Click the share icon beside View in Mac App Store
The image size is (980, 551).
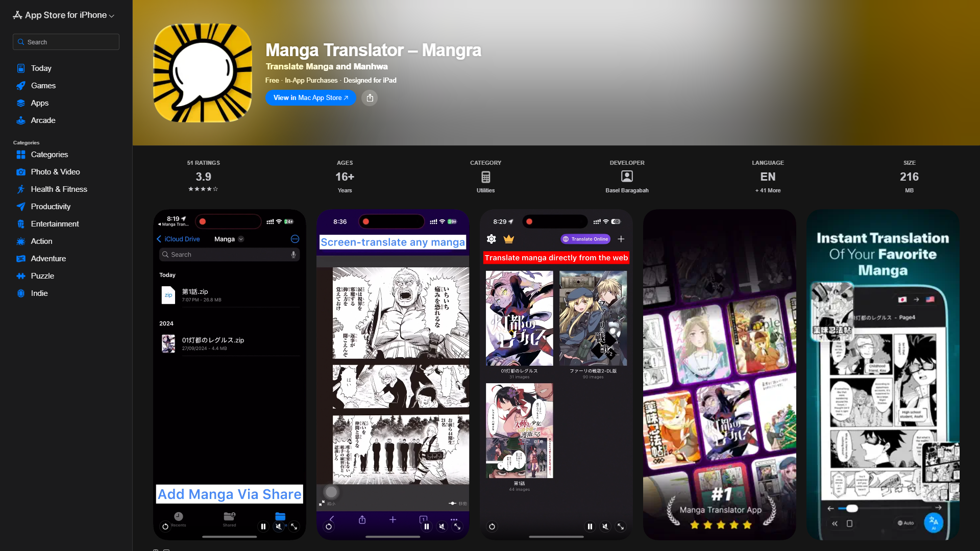[370, 98]
